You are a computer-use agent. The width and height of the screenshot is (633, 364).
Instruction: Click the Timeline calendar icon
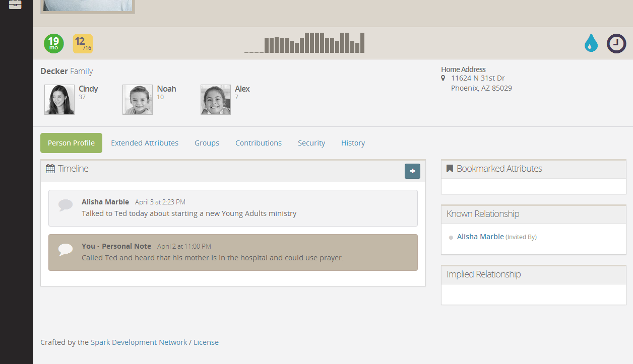point(50,169)
